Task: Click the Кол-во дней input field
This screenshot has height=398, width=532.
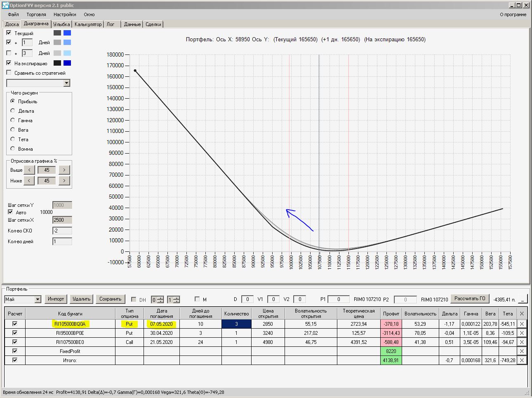Action: (62, 242)
